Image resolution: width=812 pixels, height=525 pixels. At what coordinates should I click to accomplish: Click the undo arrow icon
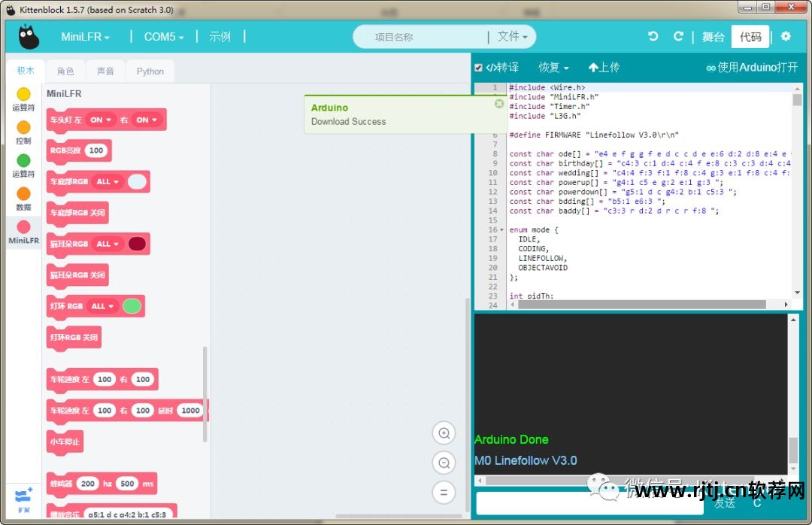[653, 36]
